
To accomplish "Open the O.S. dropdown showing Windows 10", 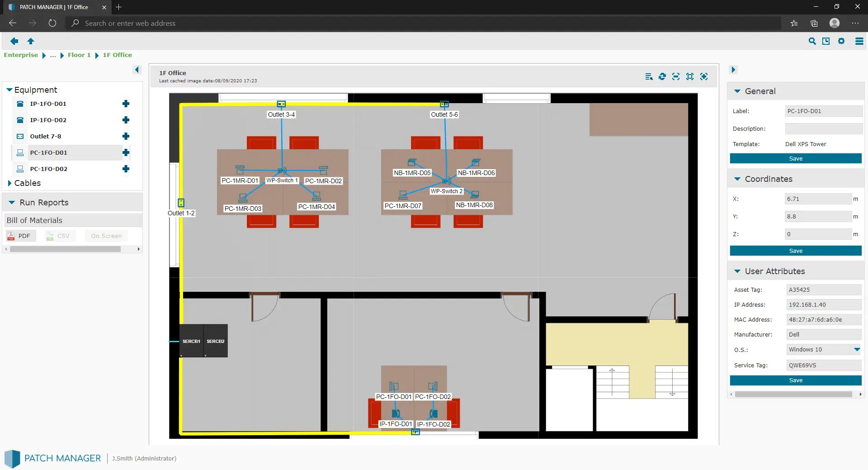I will (857, 349).
